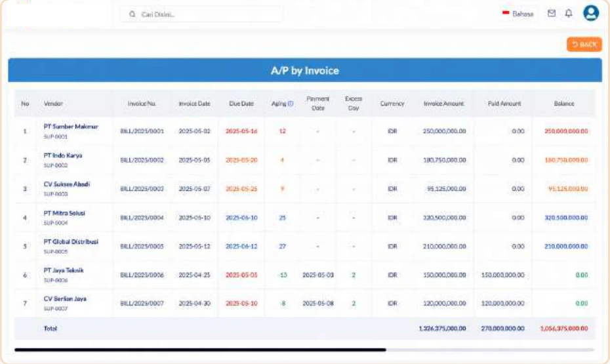This screenshot has height=364, width=610.
Task: Click the A/P by Invoice title bar
Action: pyautogui.click(x=305, y=70)
